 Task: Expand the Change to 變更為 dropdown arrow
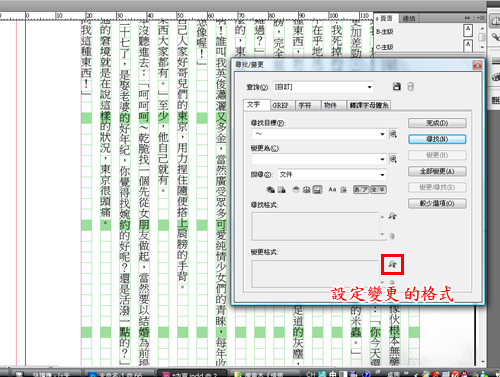pyautogui.click(x=382, y=159)
